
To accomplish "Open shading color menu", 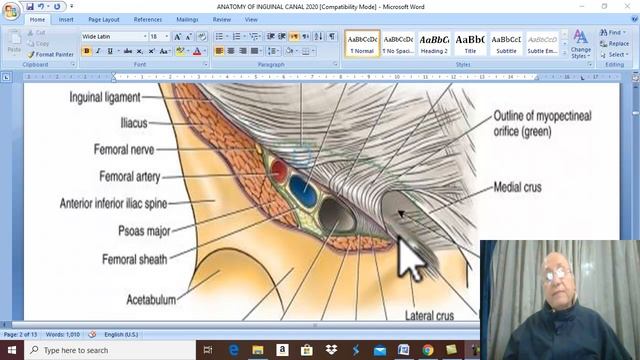I will (291, 51).
